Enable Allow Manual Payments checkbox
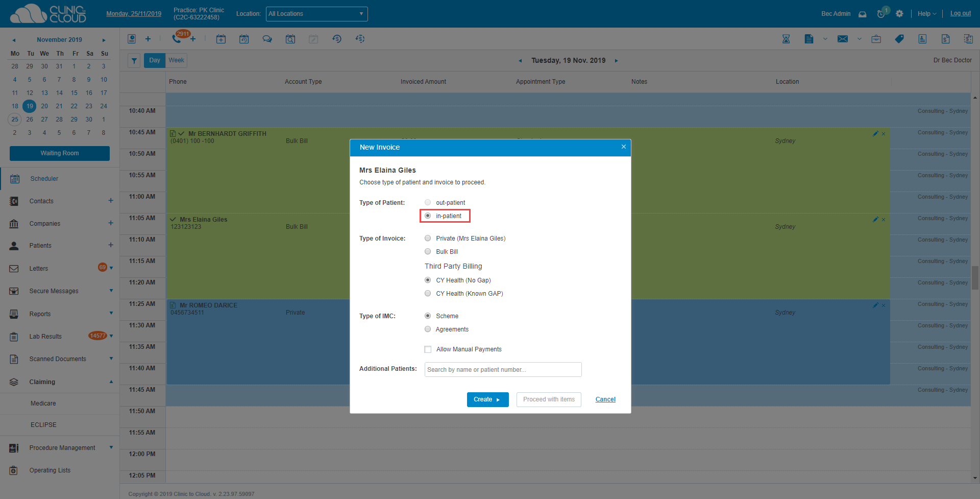 (428, 349)
